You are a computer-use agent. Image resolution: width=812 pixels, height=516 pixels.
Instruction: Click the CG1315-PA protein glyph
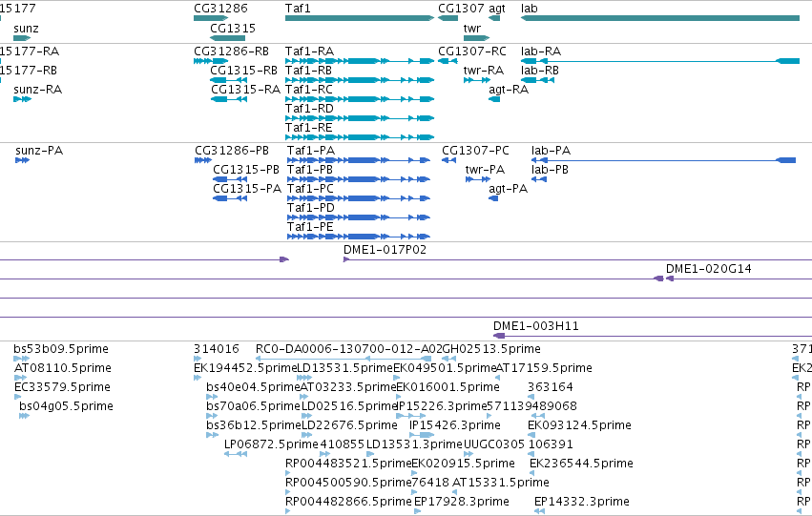click(x=230, y=198)
